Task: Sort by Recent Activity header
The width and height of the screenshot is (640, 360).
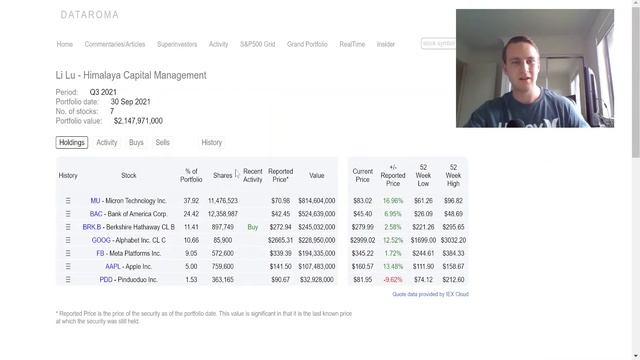Action: 253,176
